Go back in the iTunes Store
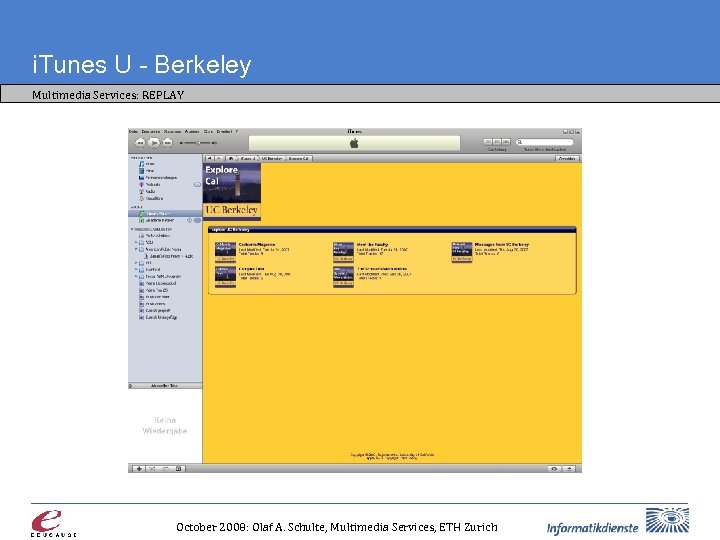Screen dimensions: 720x540 coord(210,158)
